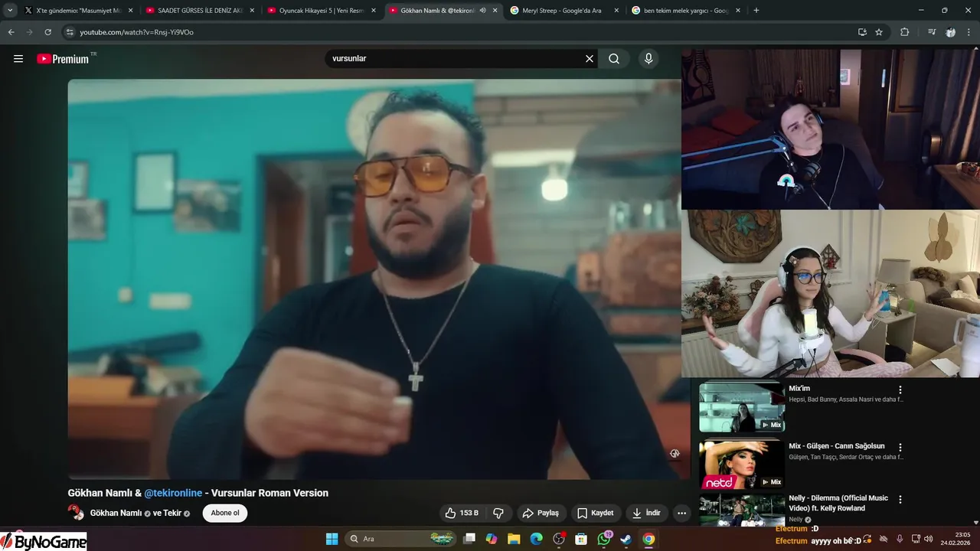Save video with the Kaydet button

click(595, 513)
